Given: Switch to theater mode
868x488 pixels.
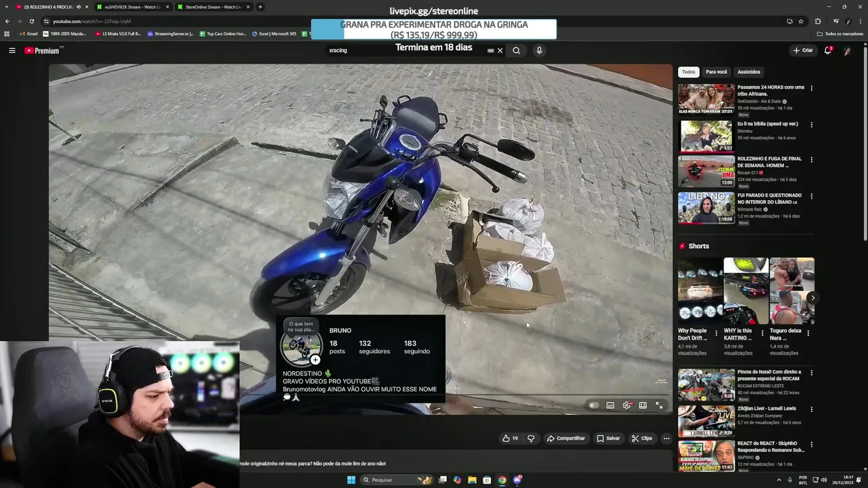Looking at the screenshot, I should point(643,405).
